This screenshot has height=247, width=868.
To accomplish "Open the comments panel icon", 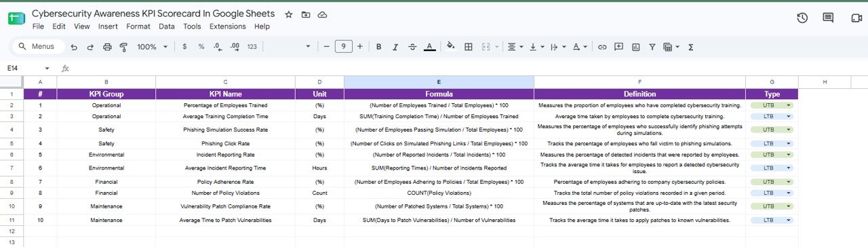I will tap(828, 18).
